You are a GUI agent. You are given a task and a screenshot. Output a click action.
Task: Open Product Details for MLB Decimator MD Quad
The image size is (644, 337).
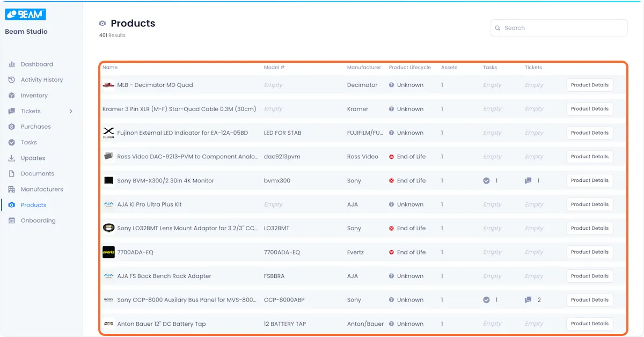click(x=590, y=85)
